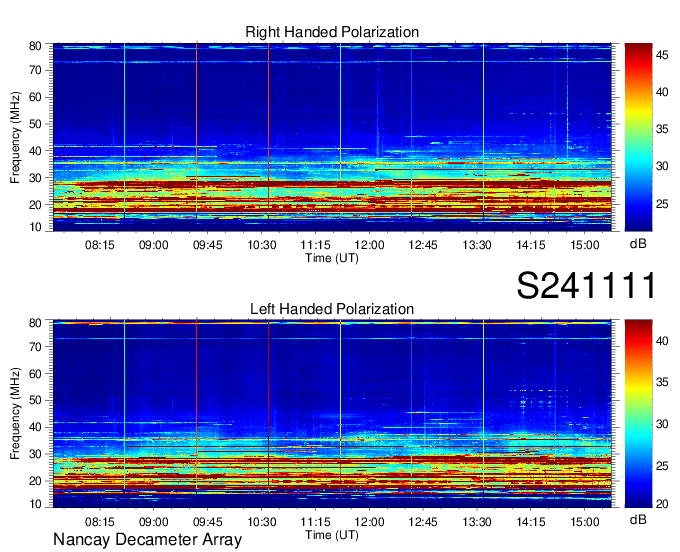Click 'Frequency (MHz)' axis label of bottom plot
The height and width of the screenshot is (552, 680).
[15, 414]
